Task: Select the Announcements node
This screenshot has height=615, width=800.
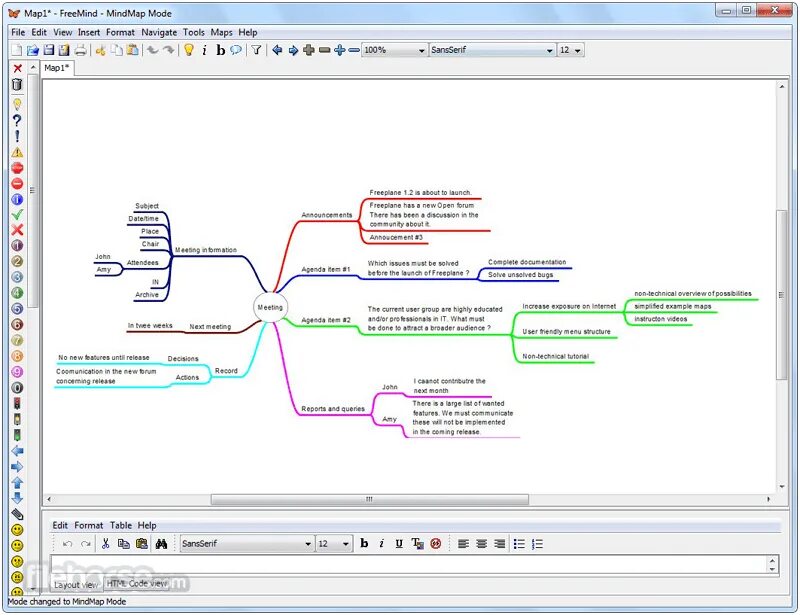Action: click(x=327, y=215)
